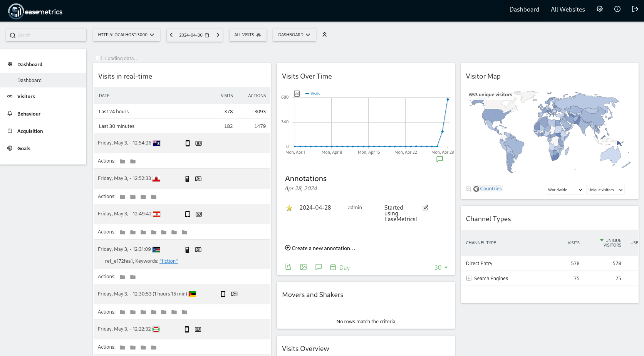Image resolution: width=644 pixels, height=356 pixels.
Task: Open visitor profile for 12:49:42 visit
Action: pyautogui.click(x=199, y=214)
